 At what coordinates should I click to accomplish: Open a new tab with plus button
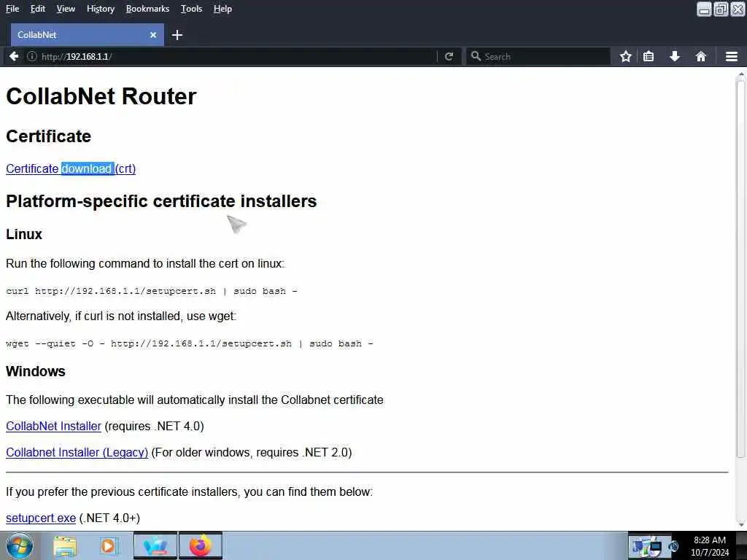(177, 35)
